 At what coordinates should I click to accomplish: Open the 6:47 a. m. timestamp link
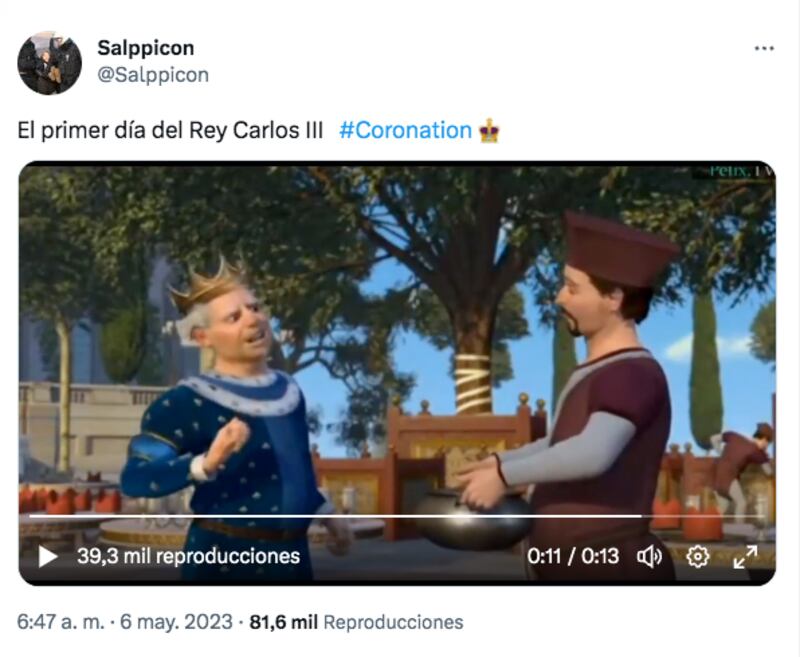pos(61,622)
